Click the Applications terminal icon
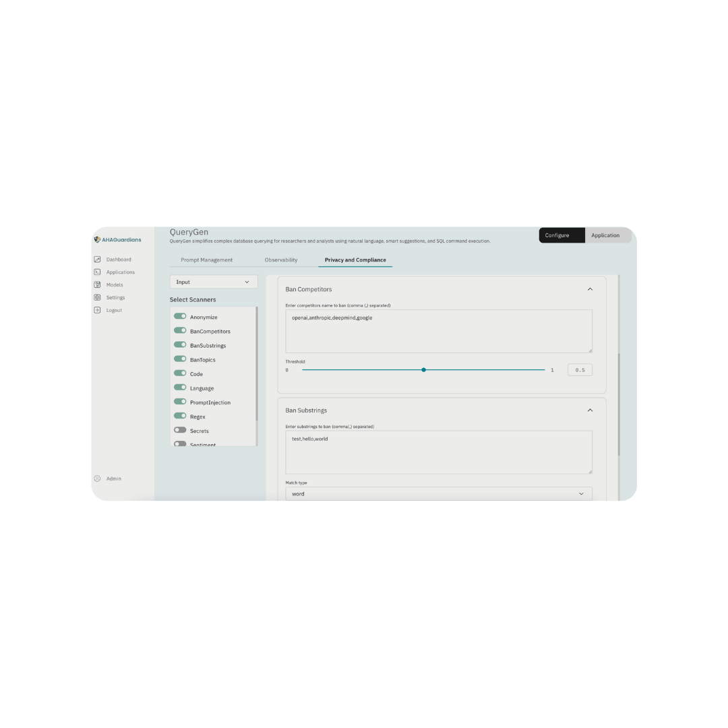The image size is (728, 728). tap(97, 272)
